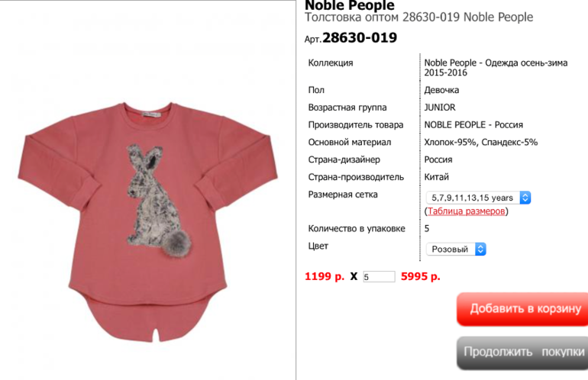
Task: Click the Толстовка оптом product title
Action: pyautogui.click(x=418, y=18)
